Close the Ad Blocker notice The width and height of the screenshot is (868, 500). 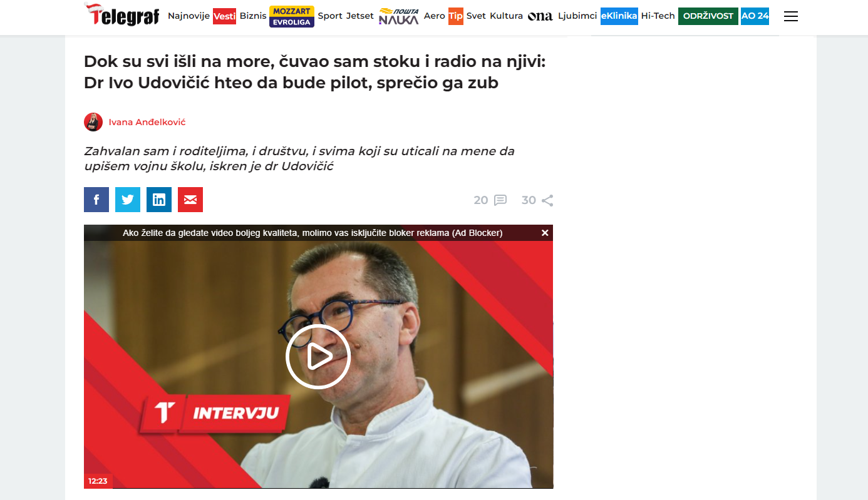[x=545, y=233]
